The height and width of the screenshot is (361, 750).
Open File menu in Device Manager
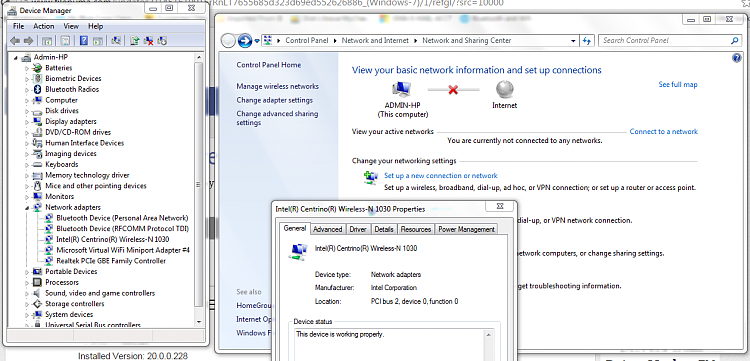19,26
